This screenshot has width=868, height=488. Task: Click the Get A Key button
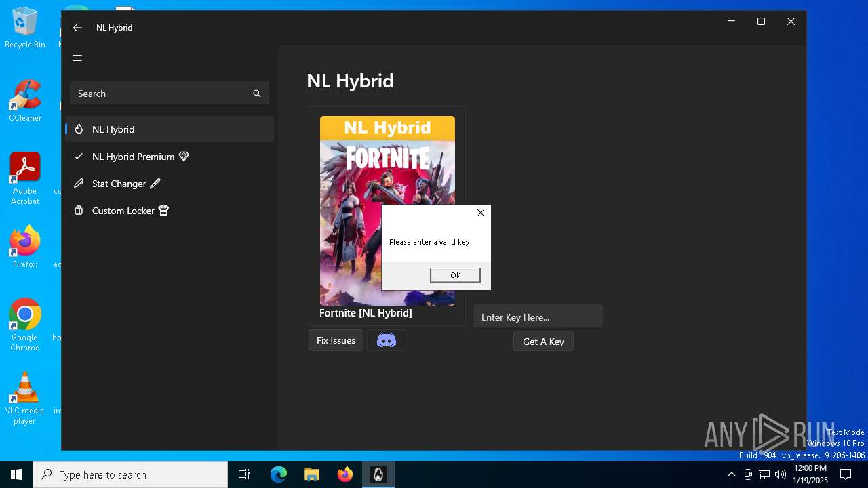pos(543,342)
